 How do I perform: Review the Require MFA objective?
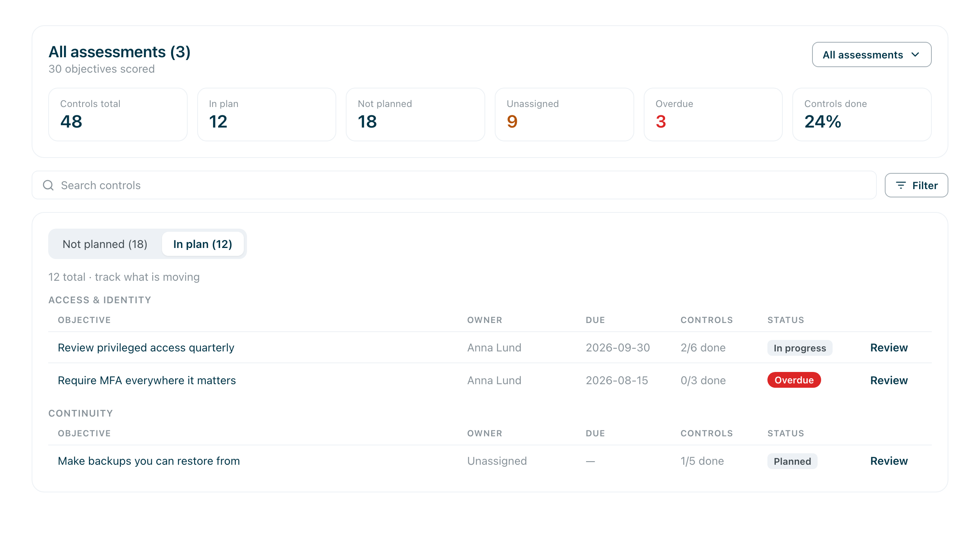(889, 380)
